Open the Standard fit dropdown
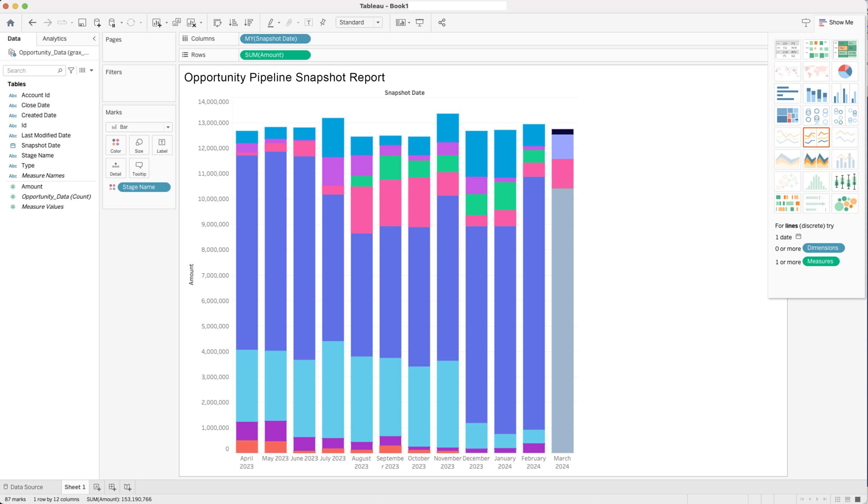 pos(378,22)
